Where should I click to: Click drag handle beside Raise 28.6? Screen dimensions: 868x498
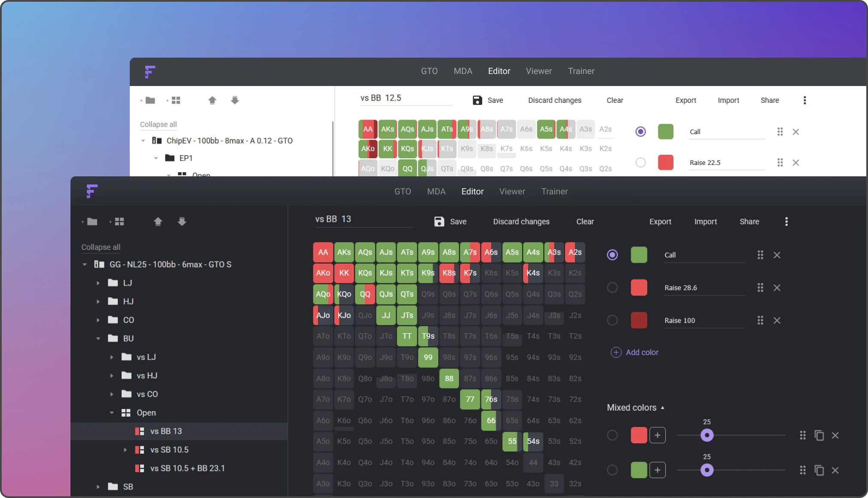760,288
